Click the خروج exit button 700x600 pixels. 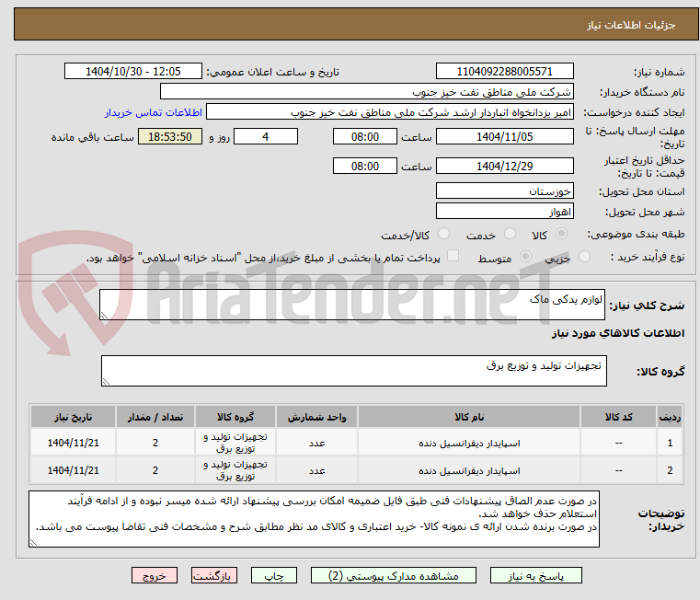pyautogui.click(x=154, y=575)
